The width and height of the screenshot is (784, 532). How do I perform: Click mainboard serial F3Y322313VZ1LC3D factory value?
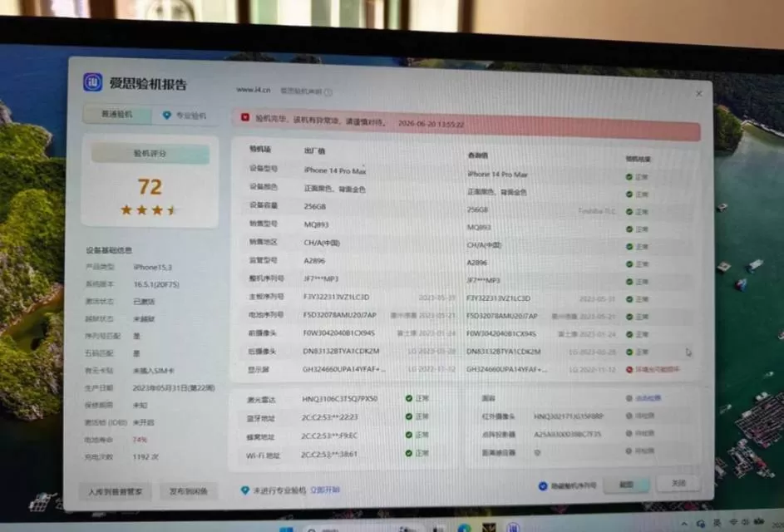coord(336,297)
